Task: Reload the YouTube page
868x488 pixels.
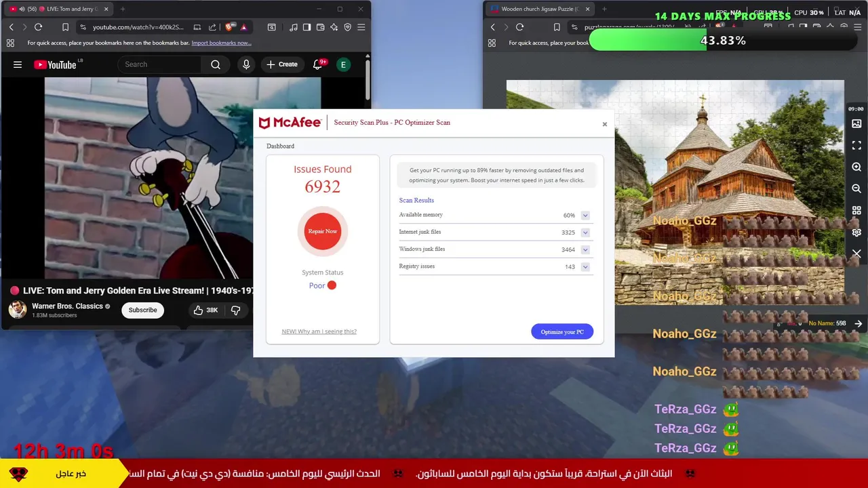Action: [38, 27]
